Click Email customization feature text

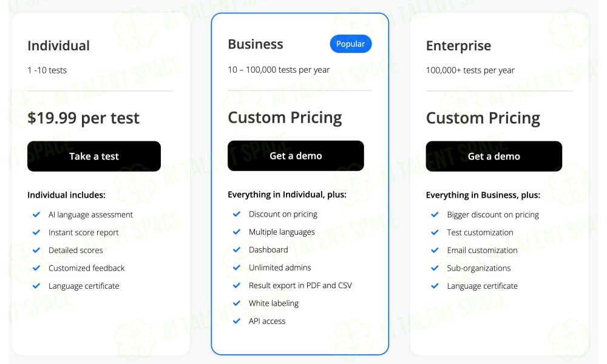pos(483,251)
